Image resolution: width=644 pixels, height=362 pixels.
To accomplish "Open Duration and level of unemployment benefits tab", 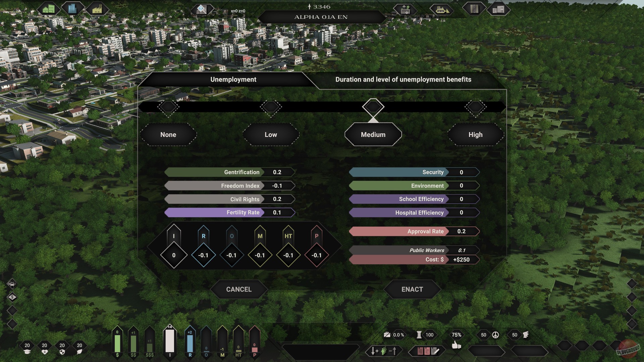I will click(403, 79).
